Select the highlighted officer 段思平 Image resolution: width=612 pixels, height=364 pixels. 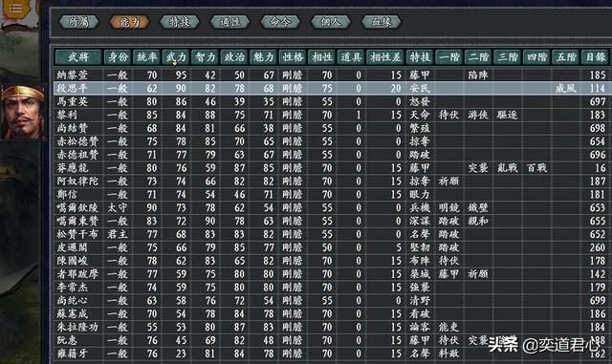[73, 88]
